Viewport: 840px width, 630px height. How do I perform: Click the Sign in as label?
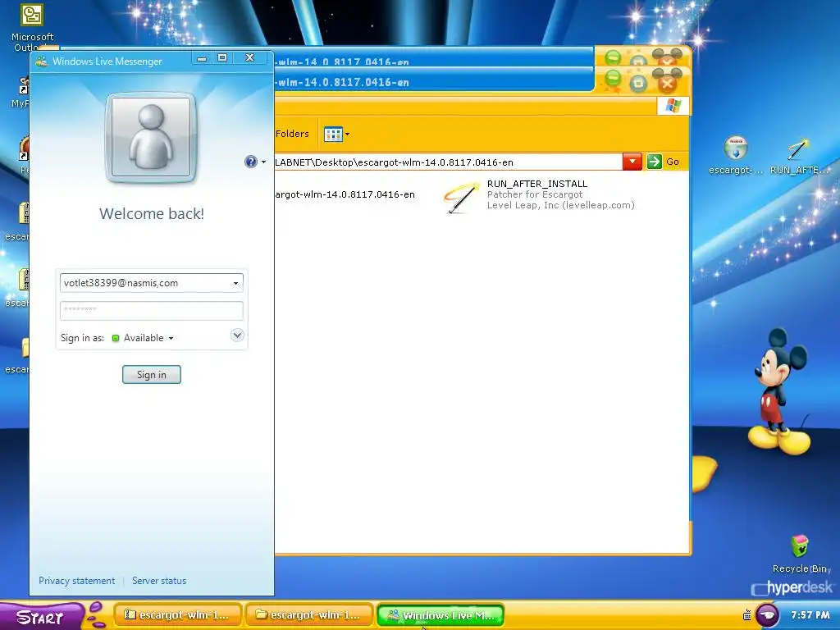82,338
